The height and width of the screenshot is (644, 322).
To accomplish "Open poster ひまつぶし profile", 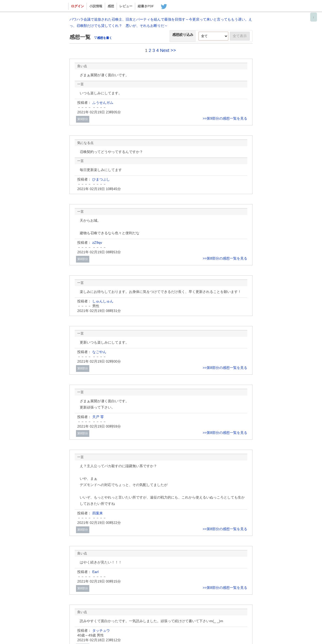I will 101,180.
